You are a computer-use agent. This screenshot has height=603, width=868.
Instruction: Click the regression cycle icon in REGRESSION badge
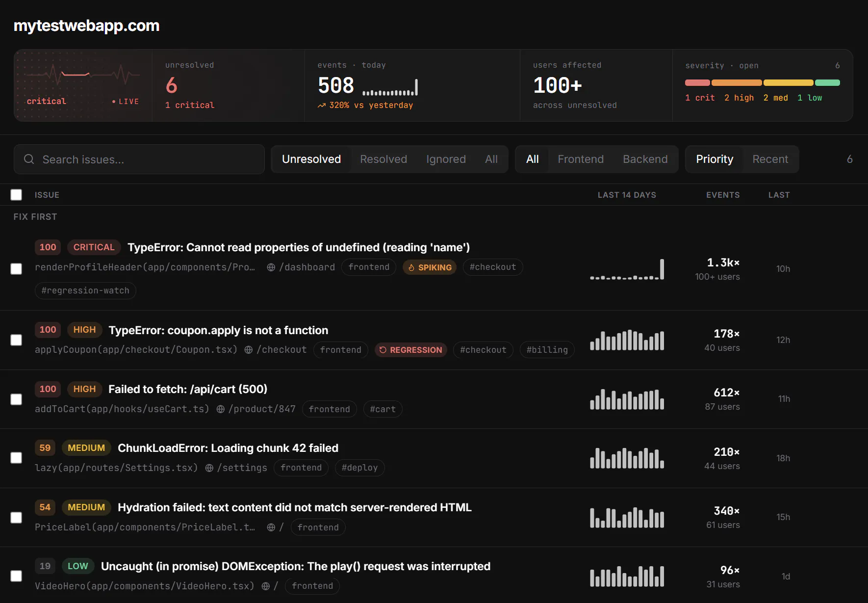click(x=383, y=350)
